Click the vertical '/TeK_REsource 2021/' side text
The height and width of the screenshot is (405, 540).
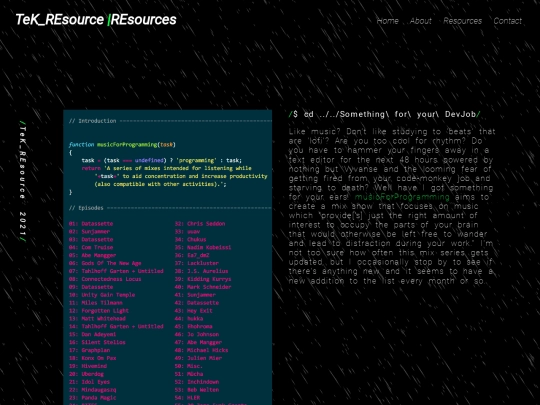23,181
